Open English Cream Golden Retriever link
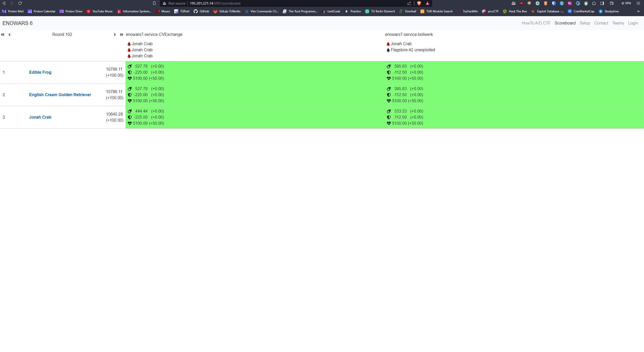The image size is (644, 352). pyautogui.click(x=60, y=95)
